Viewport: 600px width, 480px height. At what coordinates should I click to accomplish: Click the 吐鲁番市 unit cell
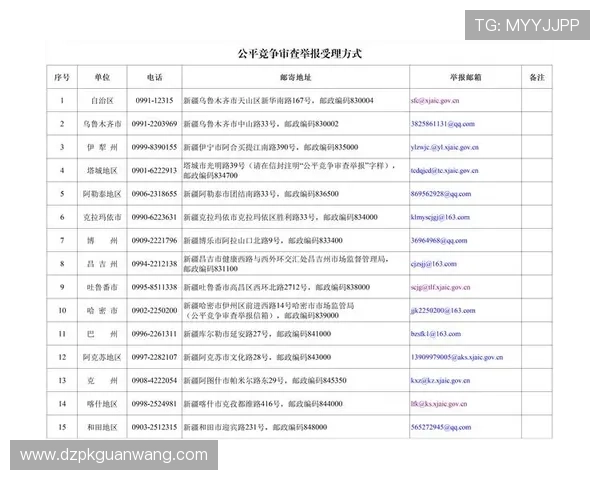pyautogui.click(x=102, y=287)
